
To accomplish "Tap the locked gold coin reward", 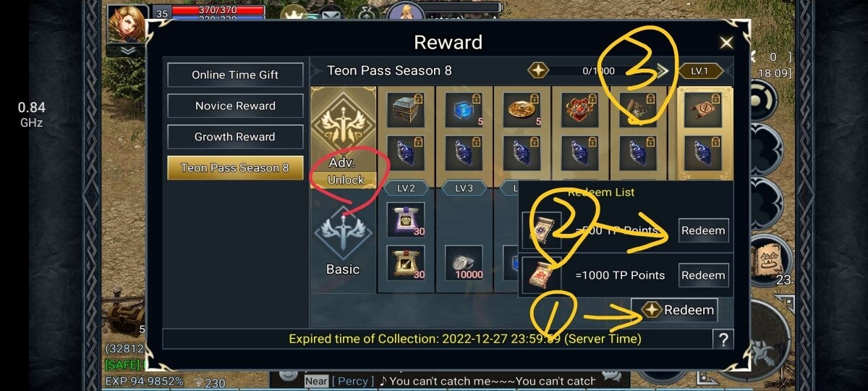I will coord(522,110).
